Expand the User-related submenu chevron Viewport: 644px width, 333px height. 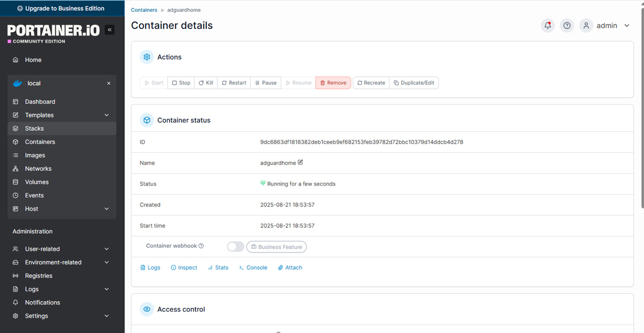point(106,249)
